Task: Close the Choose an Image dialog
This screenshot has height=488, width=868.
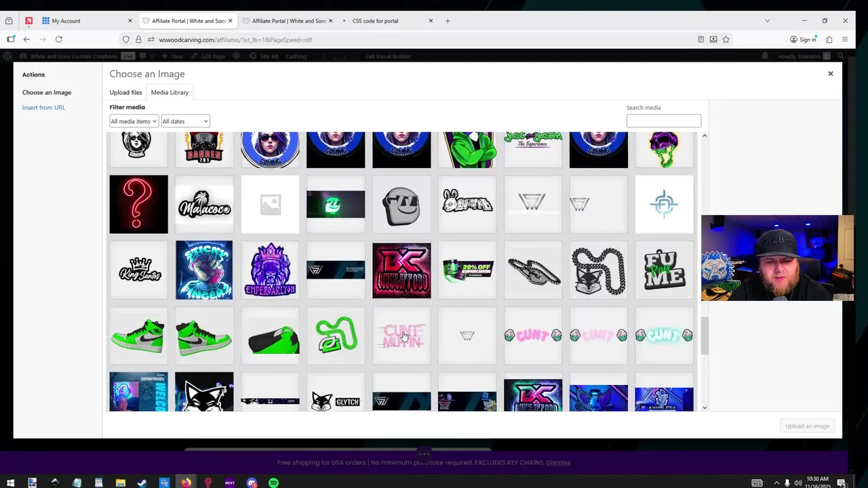Action: click(830, 74)
